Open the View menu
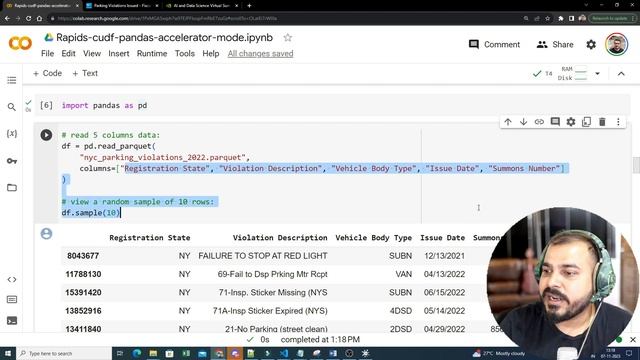Image resolution: width=640 pixels, height=360 pixels. tap(92, 53)
